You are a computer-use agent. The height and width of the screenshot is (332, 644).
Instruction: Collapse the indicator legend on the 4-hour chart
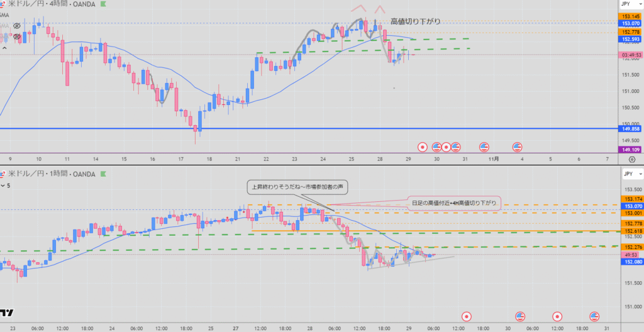pos(4,47)
